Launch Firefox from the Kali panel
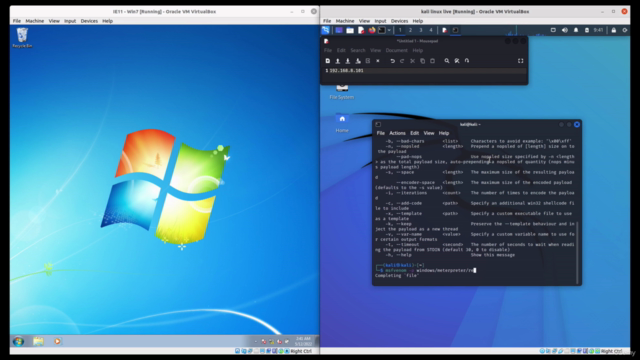This screenshot has height=360, width=640. pyautogui.click(x=372, y=30)
